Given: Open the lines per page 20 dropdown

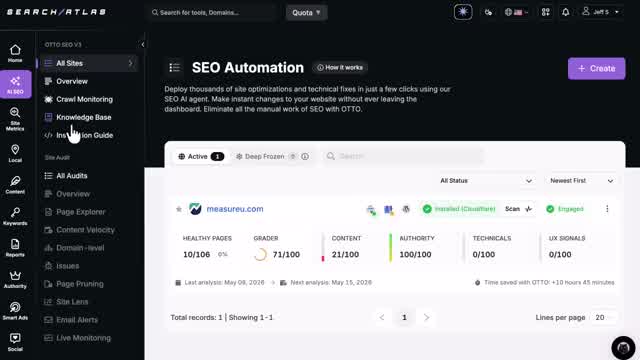Looking at the screenshot, I should [603, 317].
